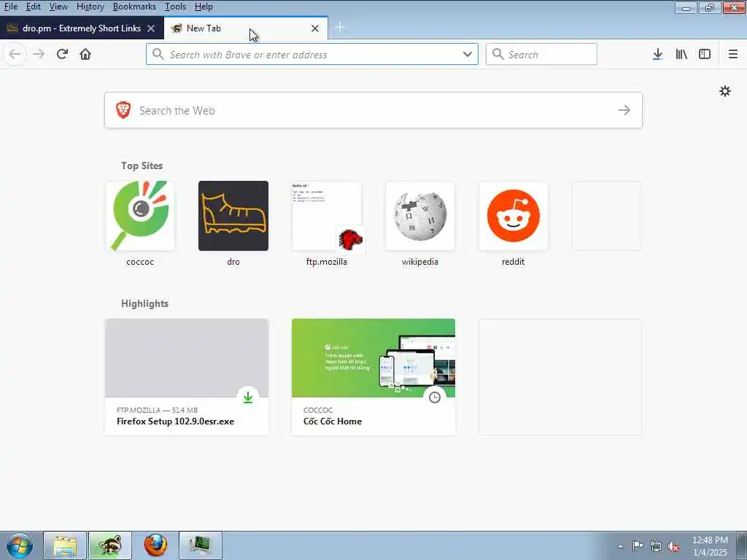Click the magnifier icon in the Search box
Image resolution: width=747 pixels, height=560 pixels.
(x=498, y=54)
